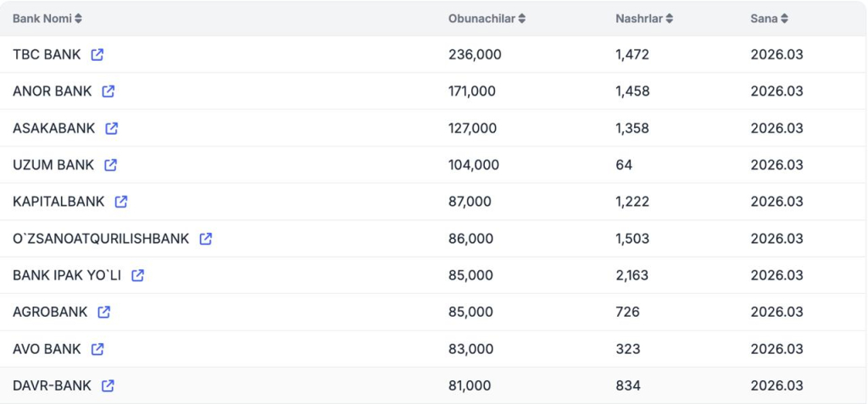Click the UZUM BANK name text
Screen dimensions: 868x404
(x=53, y=165)
